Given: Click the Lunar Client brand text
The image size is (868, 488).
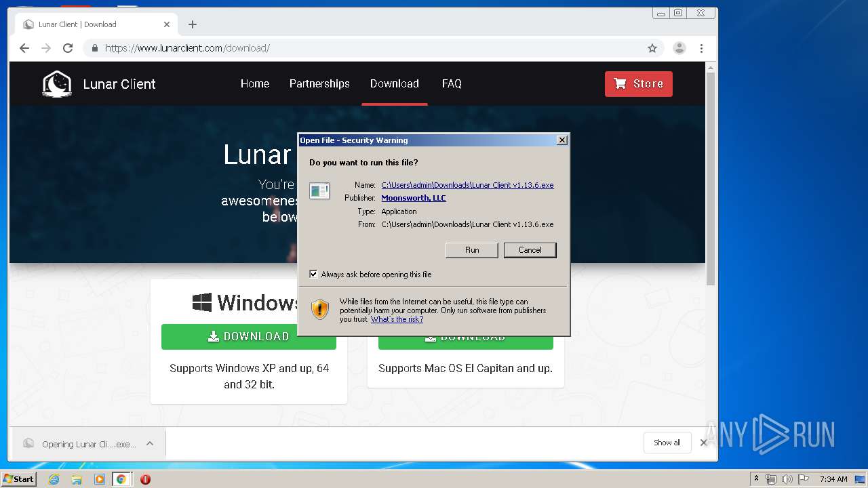Looking at the screenshot, I should pyautogui.click(x=119, y=84).
